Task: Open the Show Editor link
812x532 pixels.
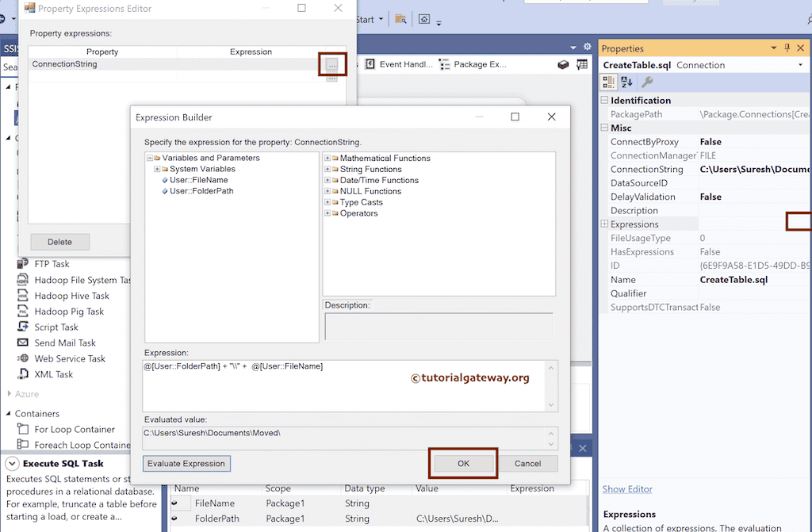Action: click(626, 489)
